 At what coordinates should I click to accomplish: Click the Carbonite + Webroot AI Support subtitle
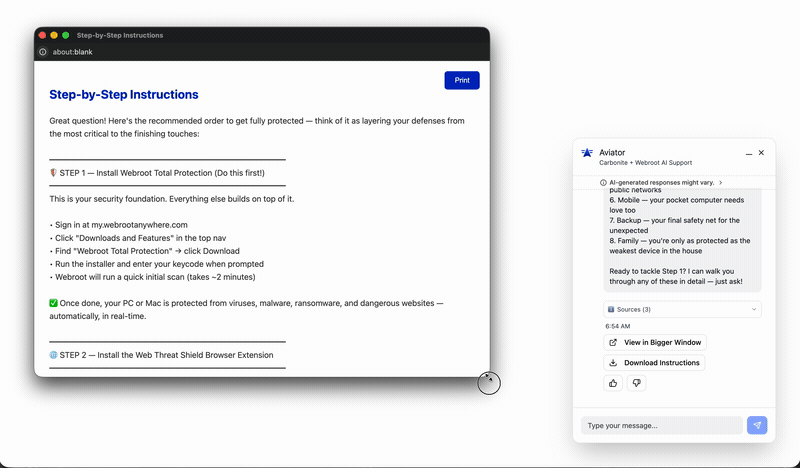tap(645, 163)
